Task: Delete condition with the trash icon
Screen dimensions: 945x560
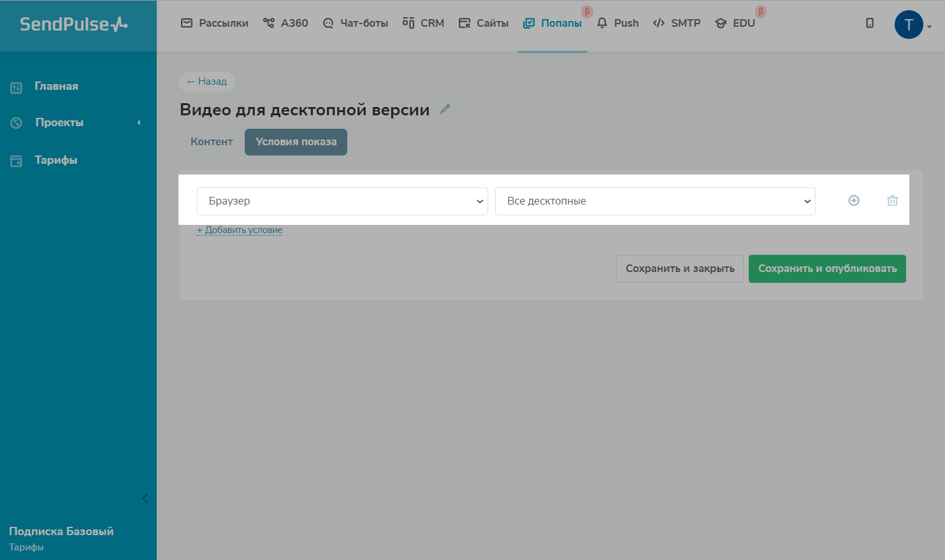Action: pos(892,201)
